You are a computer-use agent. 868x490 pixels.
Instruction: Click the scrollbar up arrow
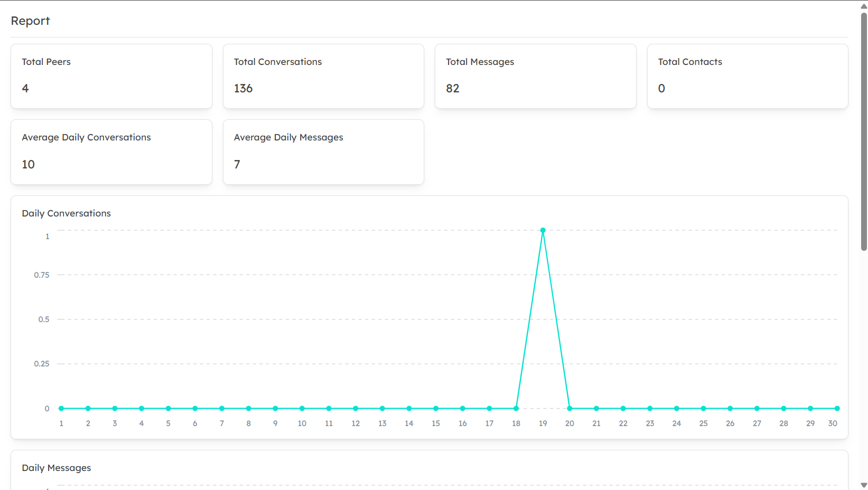(x=864, y=6)
